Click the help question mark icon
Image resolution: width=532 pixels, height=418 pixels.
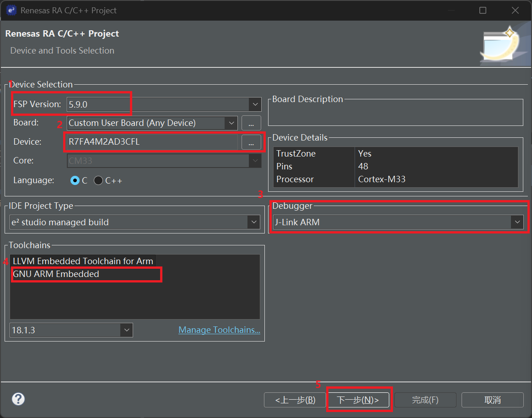[18, 399]
